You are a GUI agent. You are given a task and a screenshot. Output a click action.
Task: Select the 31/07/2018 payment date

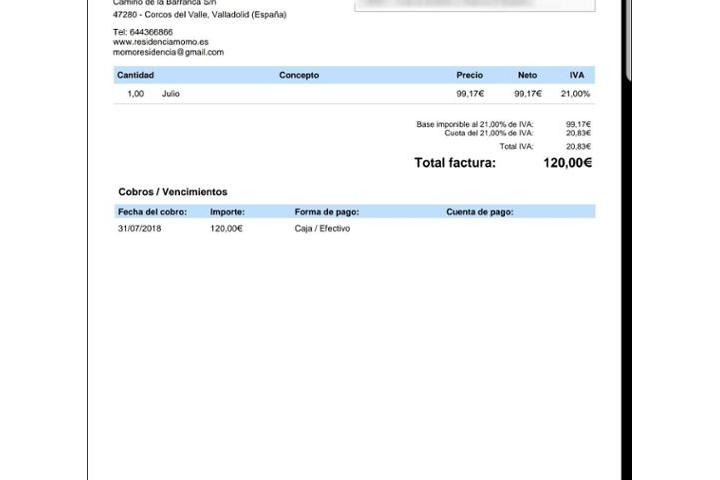point(139,229)
